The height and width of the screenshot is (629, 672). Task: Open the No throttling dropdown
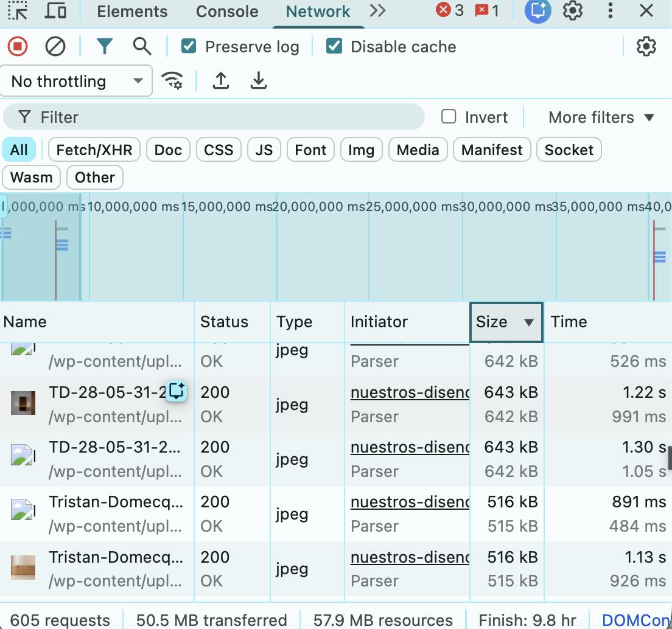(x=76, y=81)
